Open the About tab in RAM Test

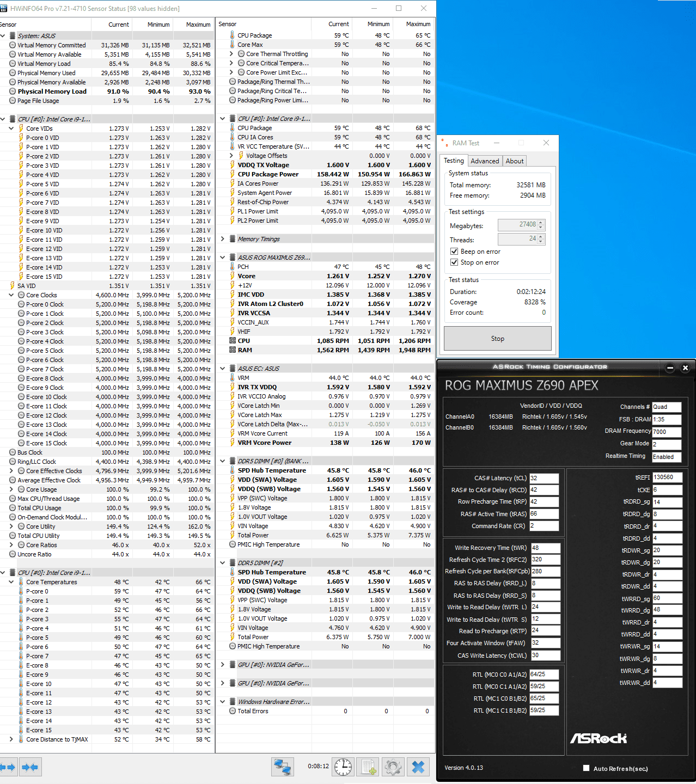(x=515, y=161)
